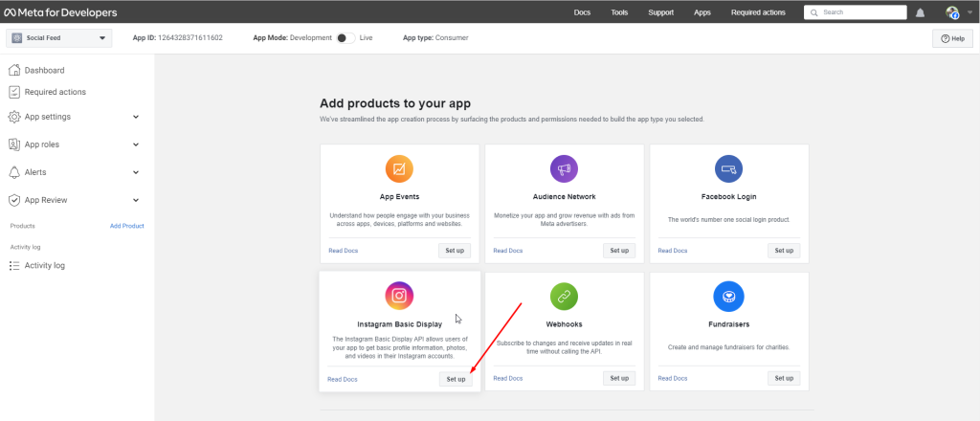Click the Instagram Basic Display icon

point(399,296)
